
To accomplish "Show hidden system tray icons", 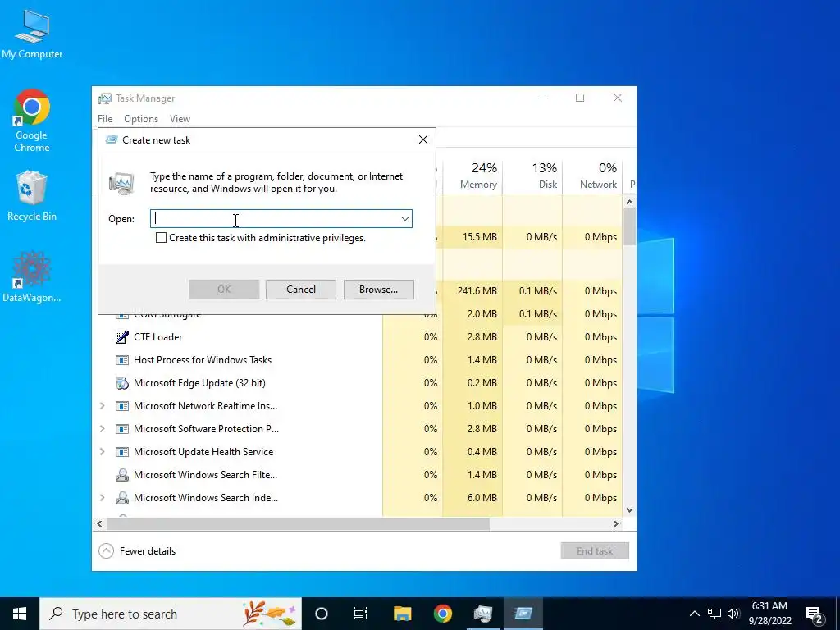I will tap(694, 614).
